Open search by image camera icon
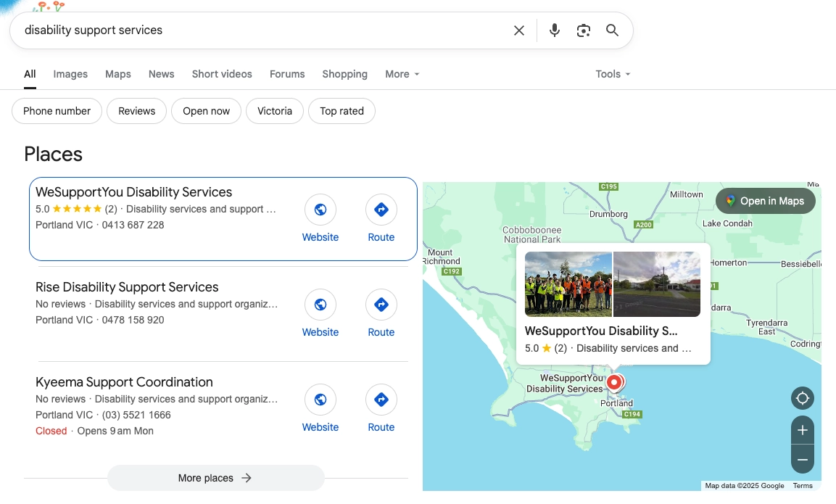The image size is (836, 504). coord(583,30)
